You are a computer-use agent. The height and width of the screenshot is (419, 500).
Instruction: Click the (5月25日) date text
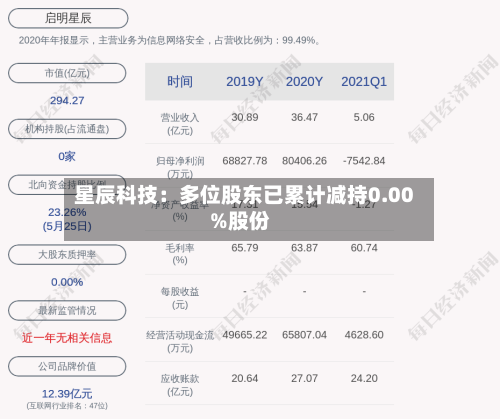pyautogui.click(x=67, y=226)
